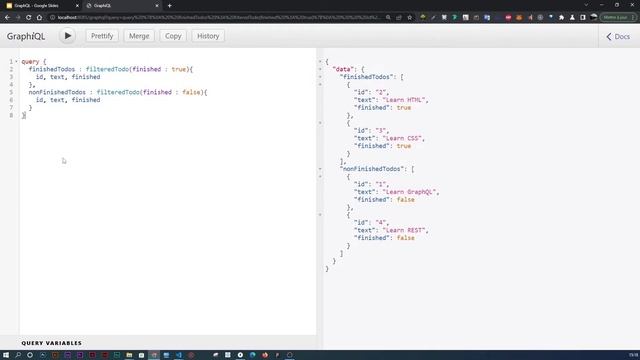Open the tab search dropdown arrow
The width and height of the screenshot is (640, 360).
[x=586, y=5]
